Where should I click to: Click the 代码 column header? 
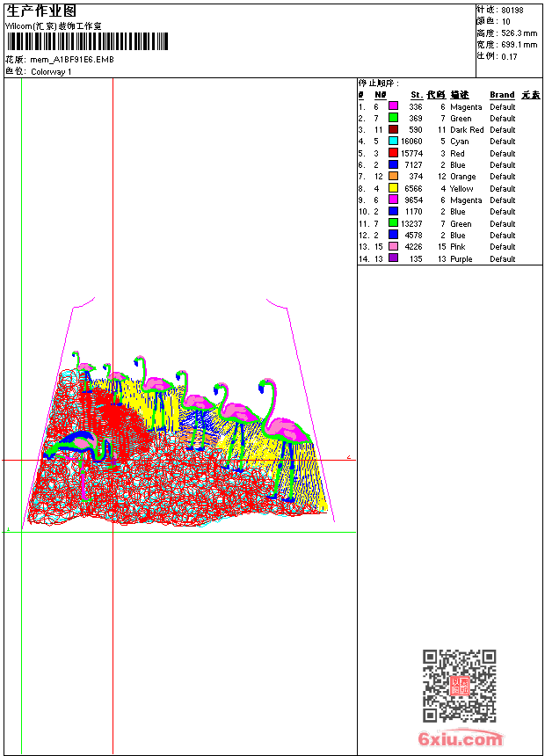pyautogui.click(x=436, y=95)
